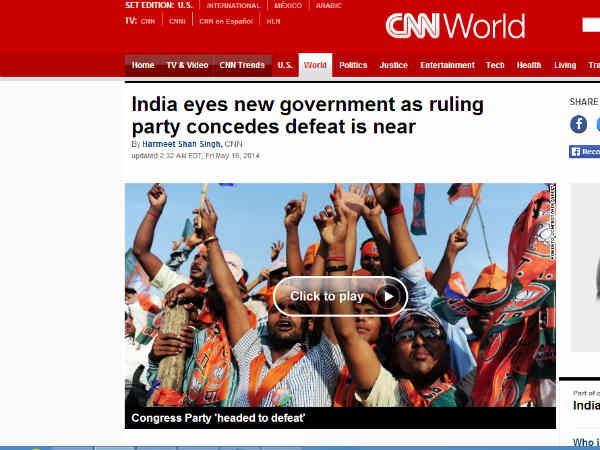Go to CNN Trends section
The width and height of the screenshot is (600, 450).
(x=242, y=65)
